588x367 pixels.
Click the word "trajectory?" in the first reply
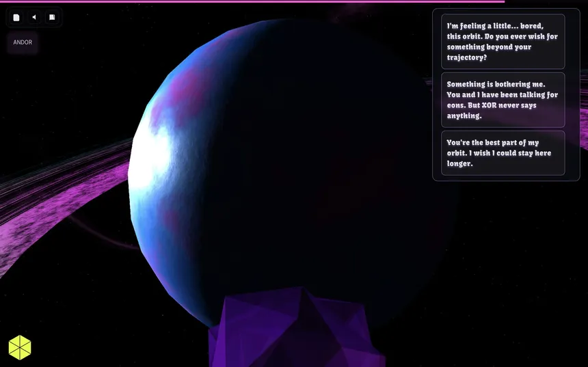467,57
